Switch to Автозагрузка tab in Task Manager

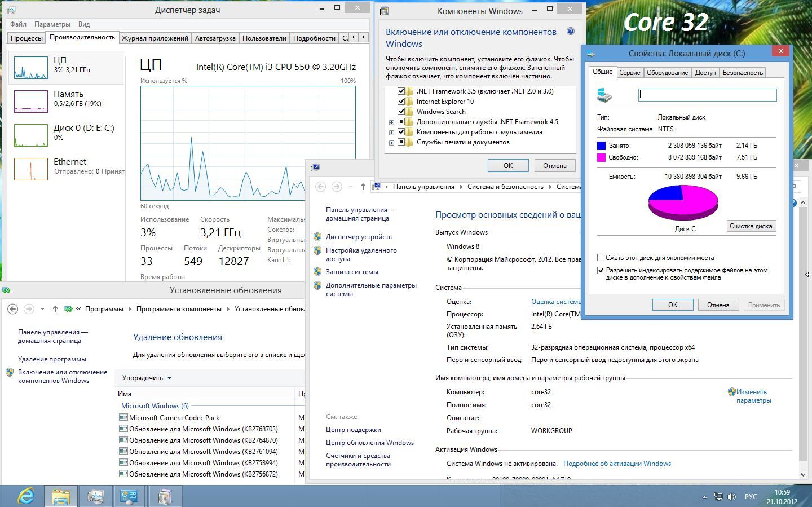click(x=215, y=38)
